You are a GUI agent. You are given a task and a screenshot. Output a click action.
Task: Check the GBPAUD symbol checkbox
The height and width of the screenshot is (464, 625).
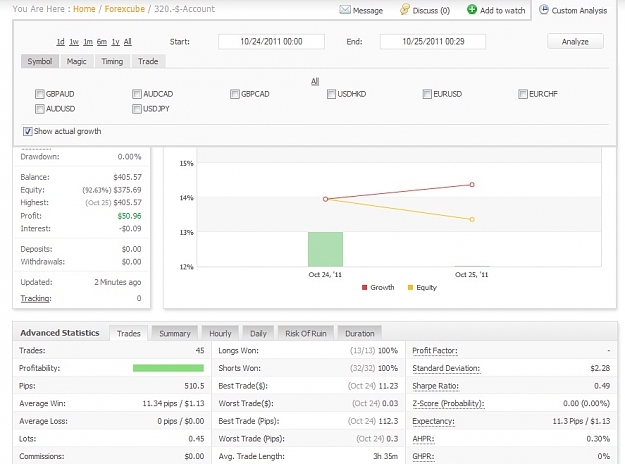tap(39, 94)
